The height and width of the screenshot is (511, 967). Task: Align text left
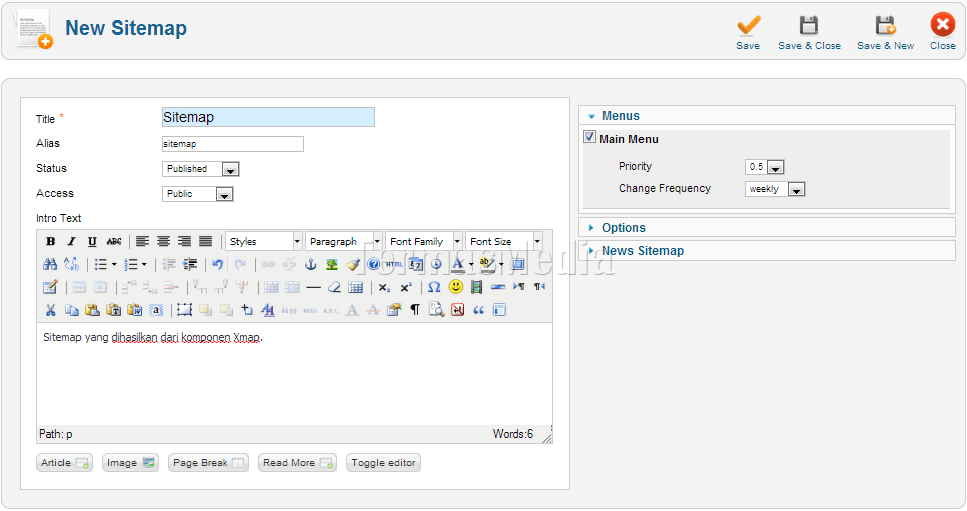click(x=142, y=242)
